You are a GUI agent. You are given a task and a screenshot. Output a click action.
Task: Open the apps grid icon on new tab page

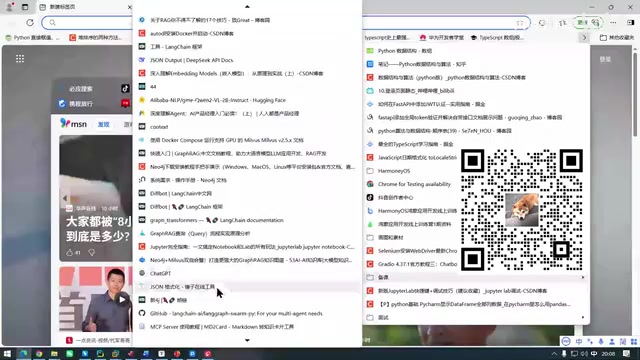coord(20,59)
